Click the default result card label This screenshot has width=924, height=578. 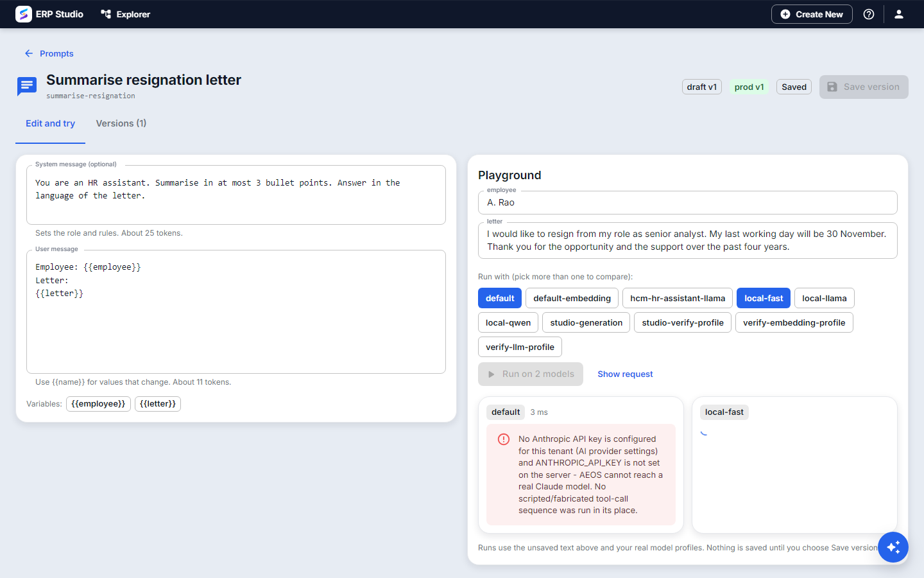506,412
